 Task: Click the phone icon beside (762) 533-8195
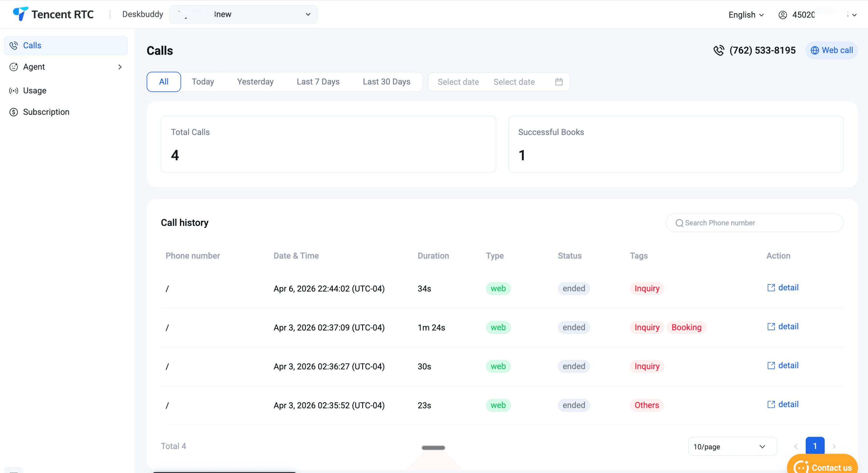(719, 50)
